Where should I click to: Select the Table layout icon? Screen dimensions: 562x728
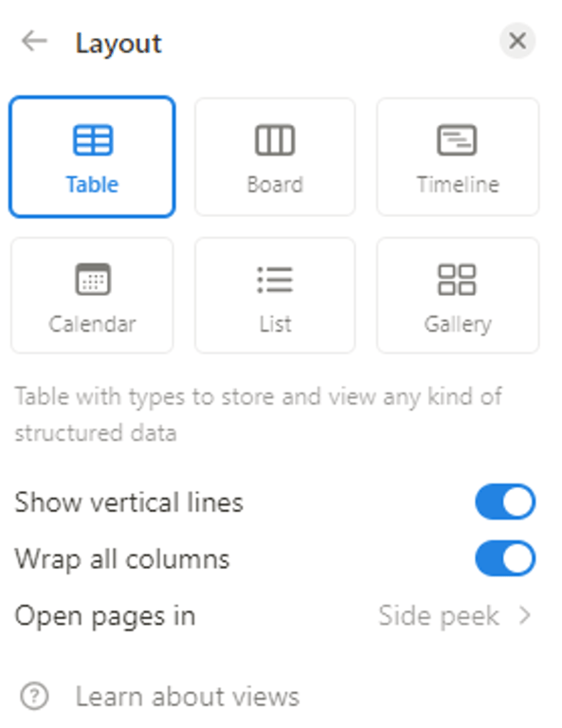[93, 139]
